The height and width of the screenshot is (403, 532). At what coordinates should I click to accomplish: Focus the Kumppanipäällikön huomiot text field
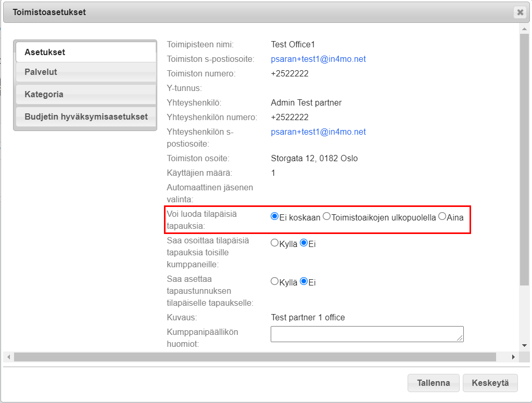tap(366, 334)
